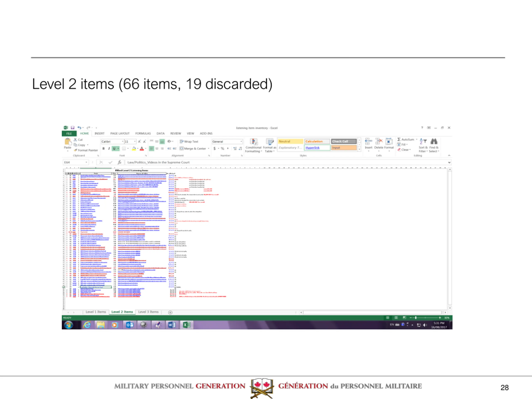This screenshot has width=532, height=399.
Task: Apply the Hyperlink cell style
Action: click(x=317, y=148)
